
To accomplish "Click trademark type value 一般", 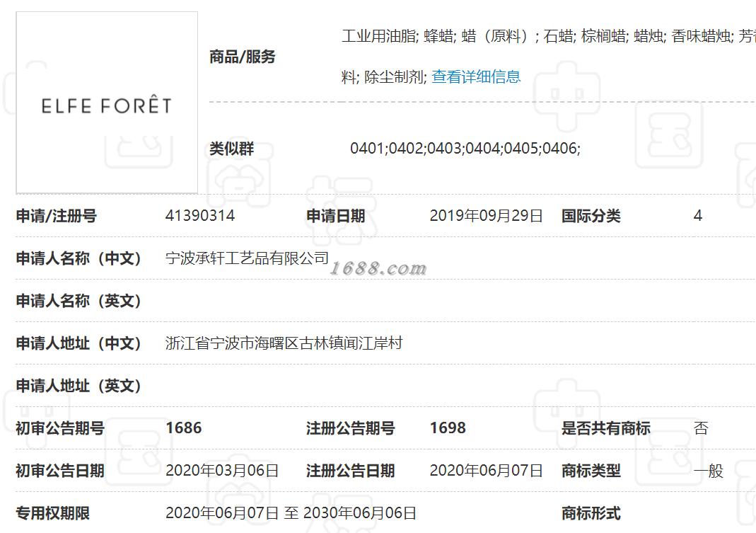I will point(709,470).
